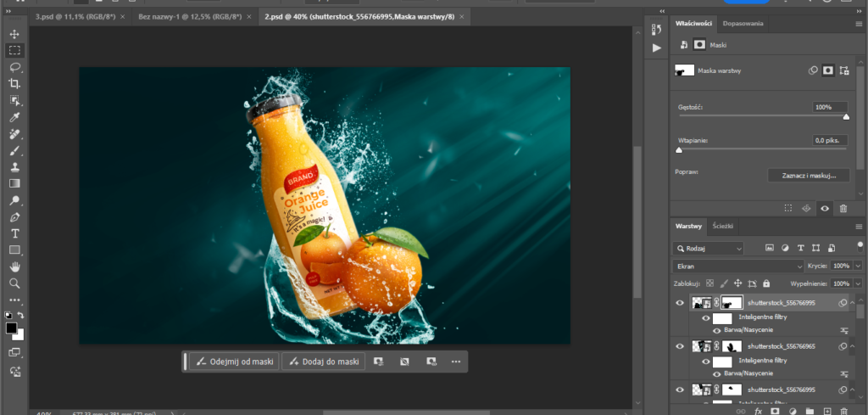The image size is (868, 415).
Task: Switch to the Ścieżki tab
Action: pos(722,226)
